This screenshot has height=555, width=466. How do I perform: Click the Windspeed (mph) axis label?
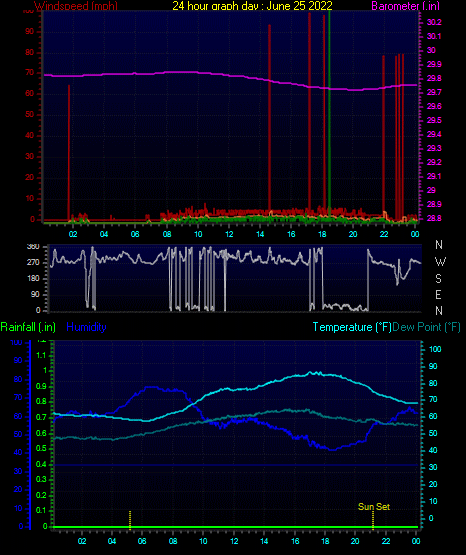coord(76,6)
